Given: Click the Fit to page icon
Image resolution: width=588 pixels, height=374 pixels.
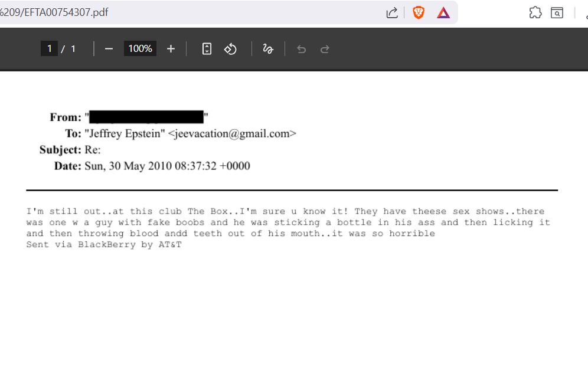Looking at the screenshot, I should (207, 49).
